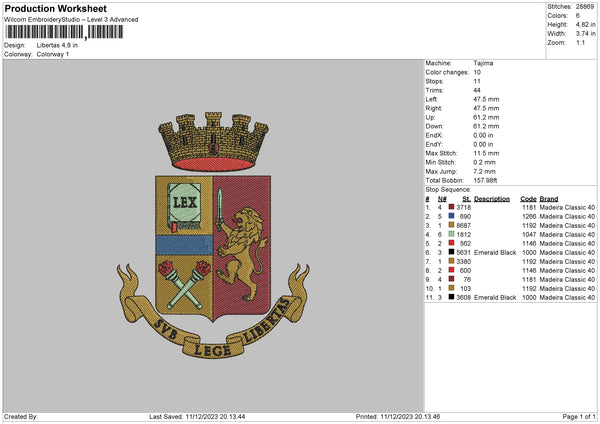Click the 'Created By:' footer label
The image size is (600, 424).
pos(21,417)
